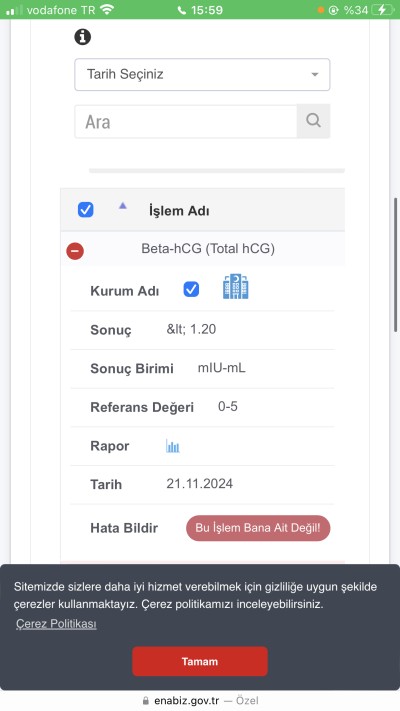Toggle the header select-all checkbox
The width and height of the screenshot is (400, 711).
coord(86,210)
